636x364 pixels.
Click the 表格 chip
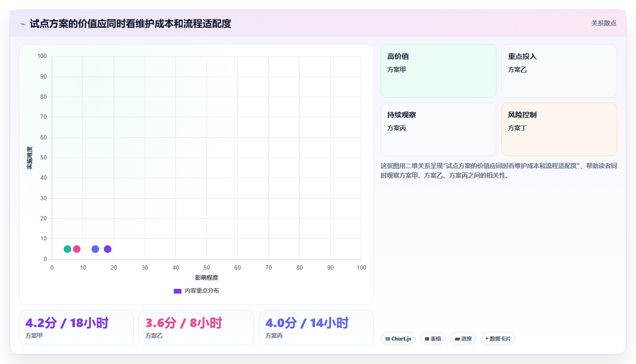433,339
